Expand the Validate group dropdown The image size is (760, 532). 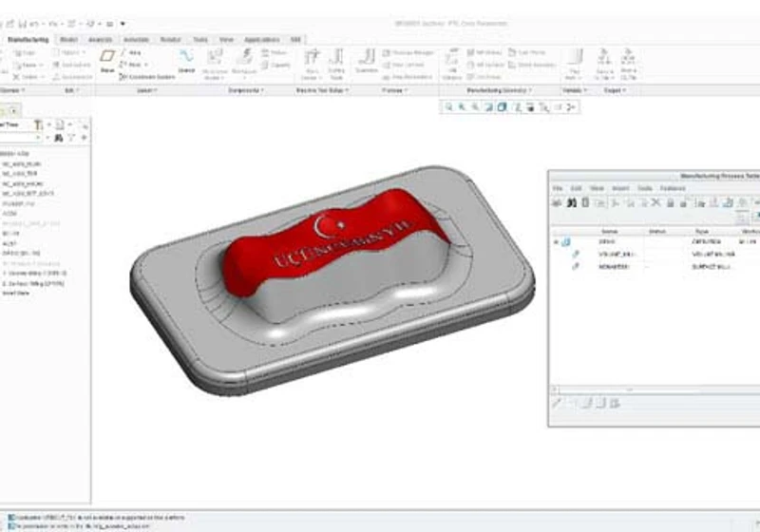(x=575, y=90)
